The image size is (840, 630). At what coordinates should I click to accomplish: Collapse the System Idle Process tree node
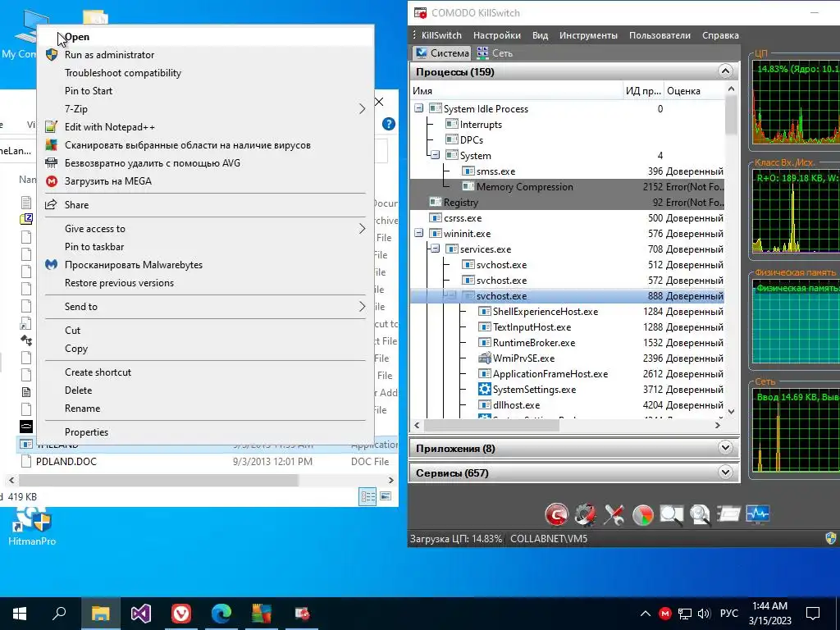pos(419,108)
